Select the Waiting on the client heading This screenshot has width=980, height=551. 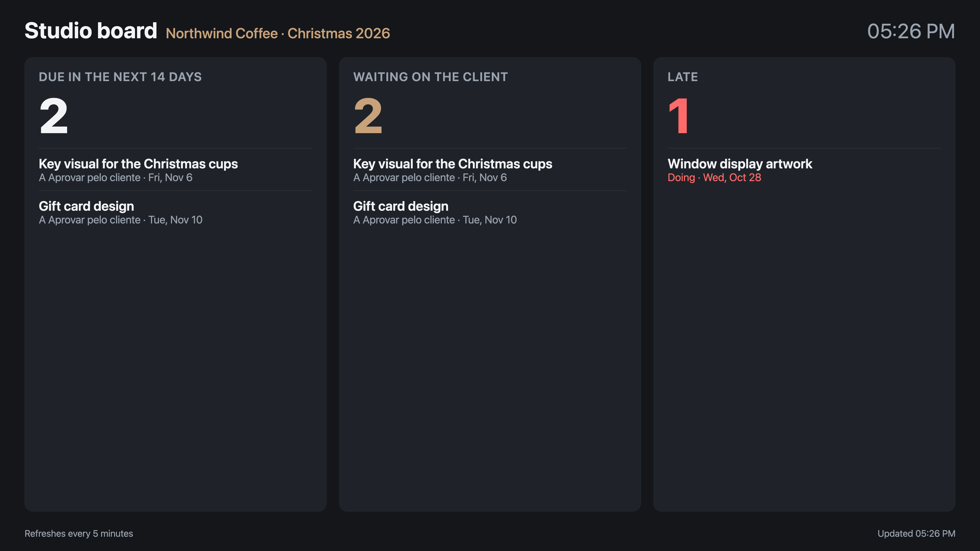[430, 77]
